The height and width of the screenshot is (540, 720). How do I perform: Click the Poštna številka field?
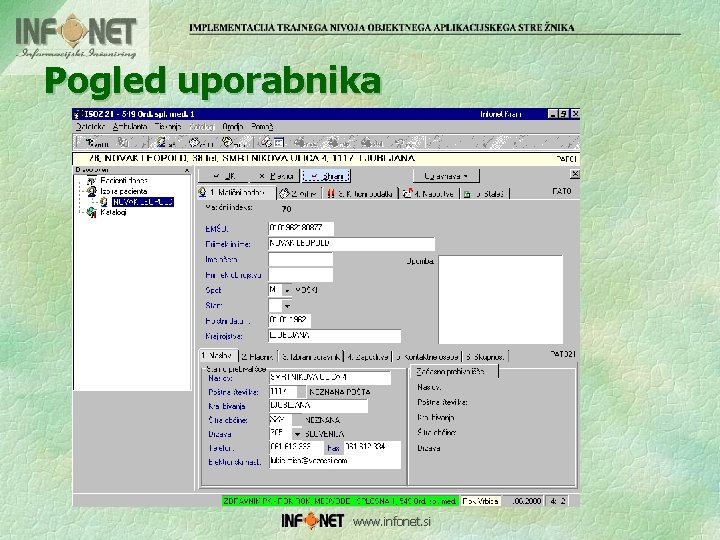click(283, 392)
